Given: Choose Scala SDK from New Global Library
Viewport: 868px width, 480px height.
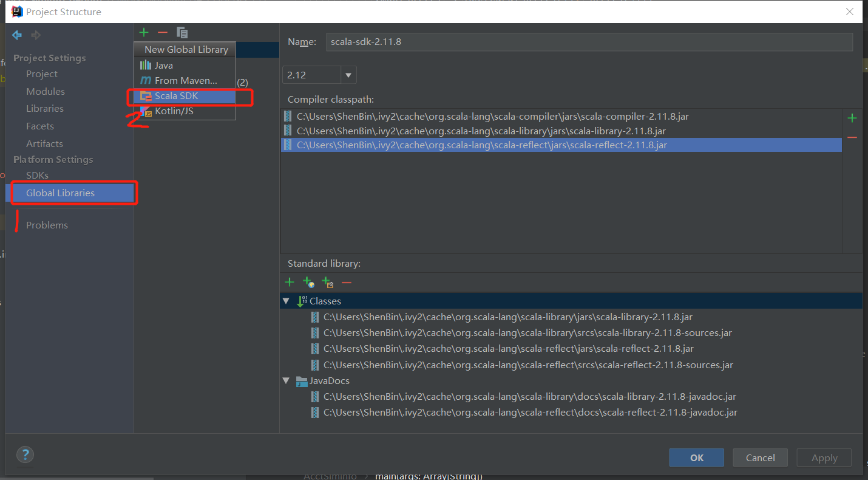Looking at the screenshot, I should (x=176, y=96).
